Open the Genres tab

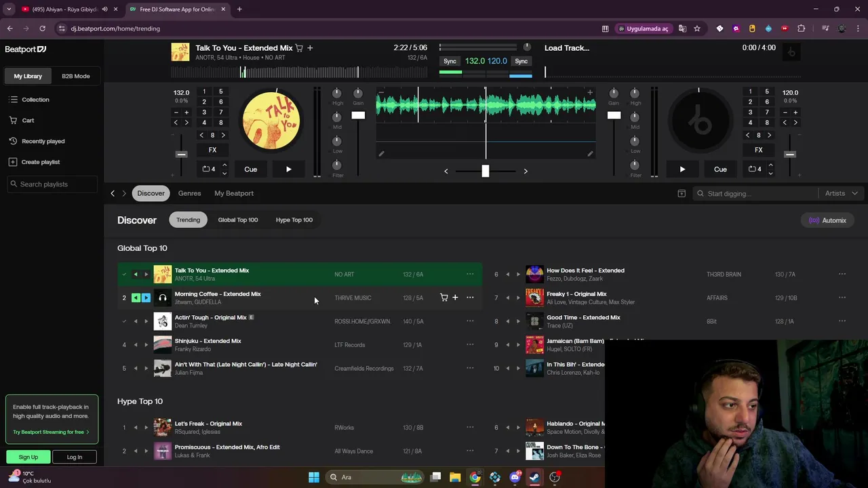coord(189,193)
